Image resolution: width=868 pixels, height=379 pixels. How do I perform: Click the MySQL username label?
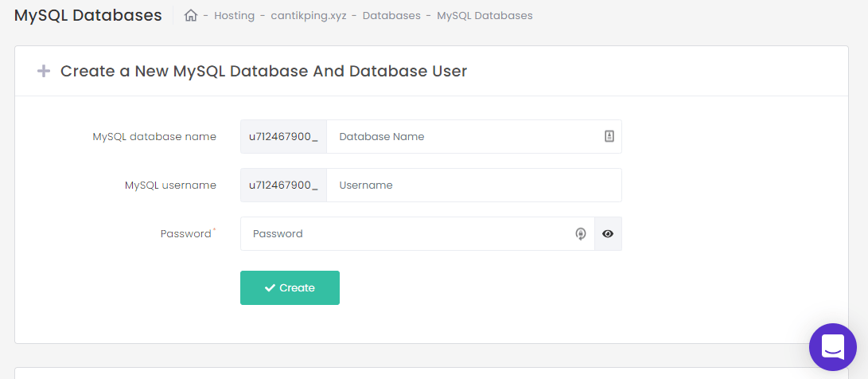pyautogui.click(x=170, y=186)
